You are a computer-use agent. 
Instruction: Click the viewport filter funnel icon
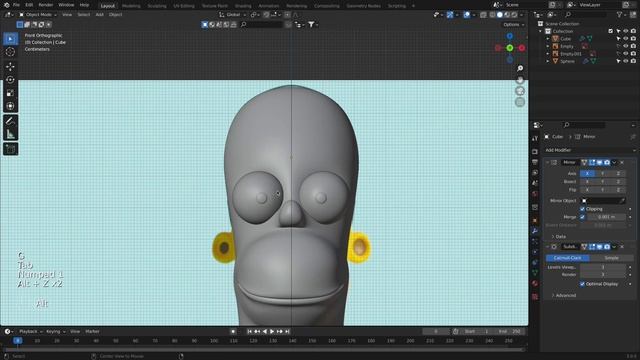tap(311, 24)
